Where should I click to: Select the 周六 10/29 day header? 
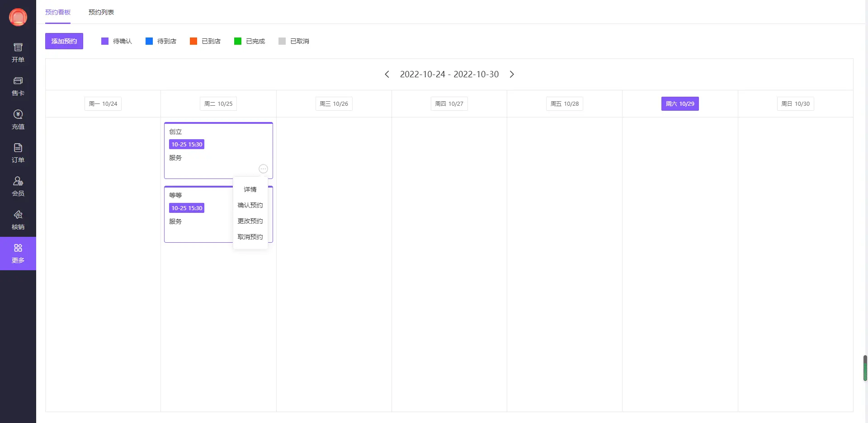point(679,103)
